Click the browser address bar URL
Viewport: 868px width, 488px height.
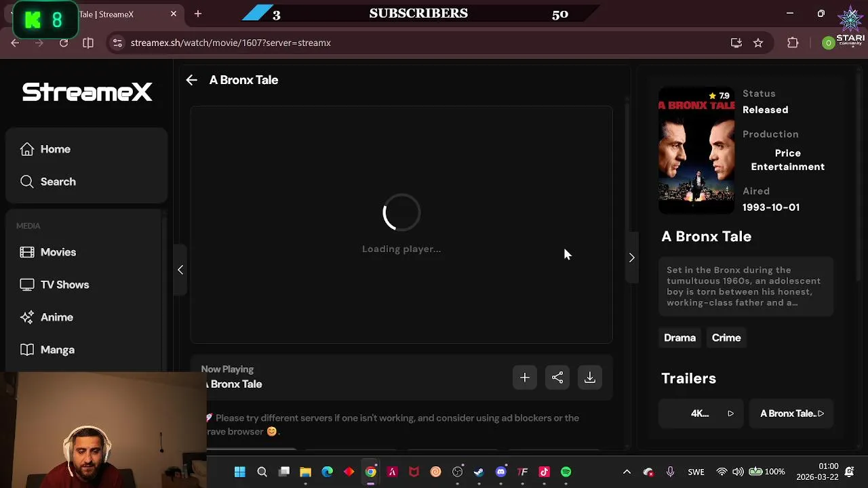coord(231,43)
